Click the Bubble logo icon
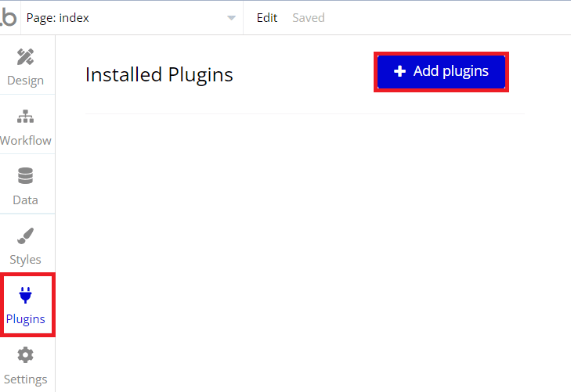This screenshot has height=392, width=571. click(9, 17)
